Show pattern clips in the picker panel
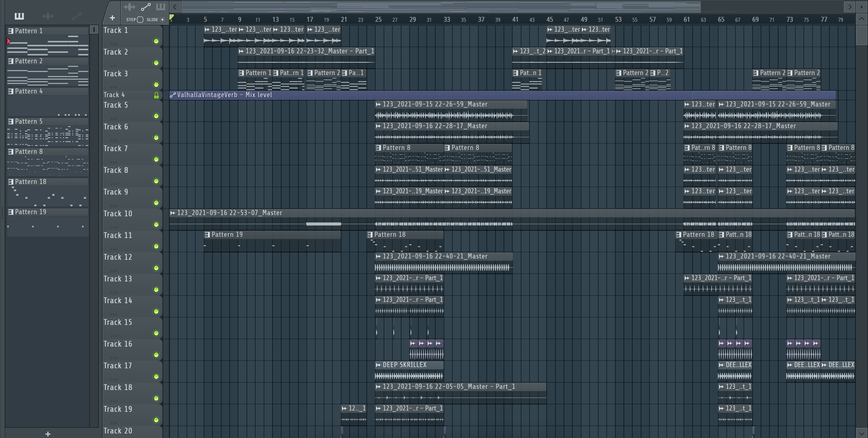 click(x=19, y=16)
